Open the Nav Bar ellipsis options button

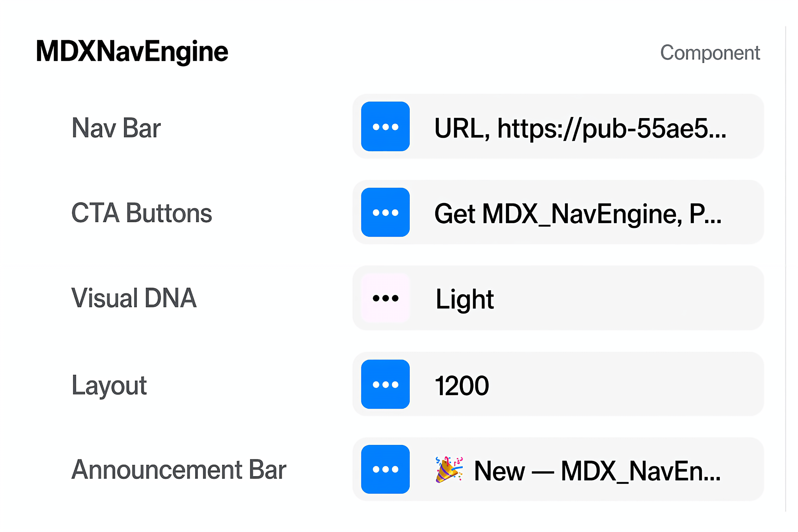click(x=385, y=127)
